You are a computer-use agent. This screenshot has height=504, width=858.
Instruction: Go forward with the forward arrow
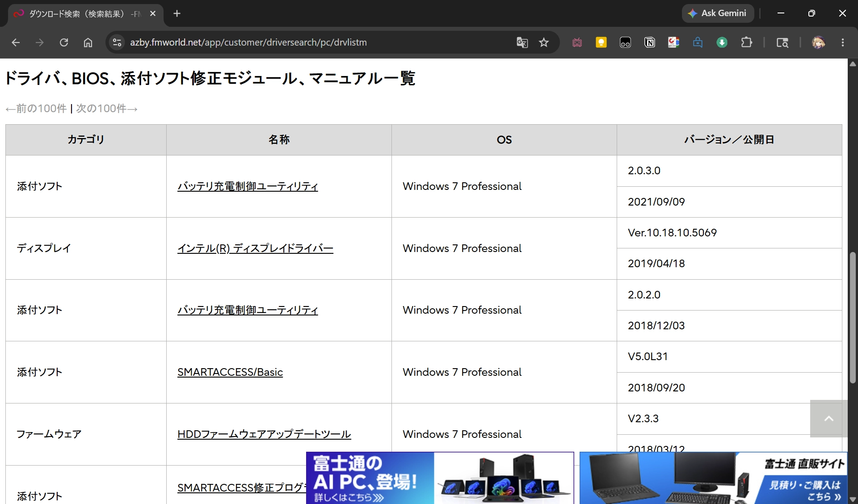click(40, 42)
